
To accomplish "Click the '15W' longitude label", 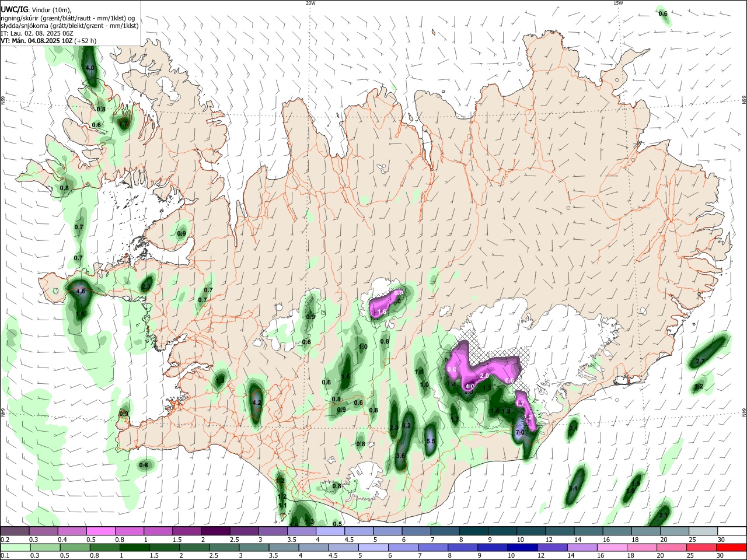I will (x=618, y=3).
